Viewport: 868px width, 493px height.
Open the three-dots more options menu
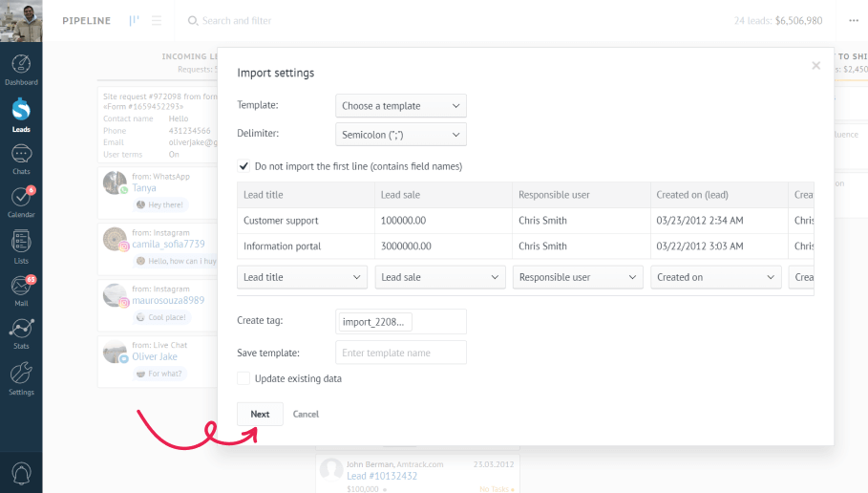(853, 21)
